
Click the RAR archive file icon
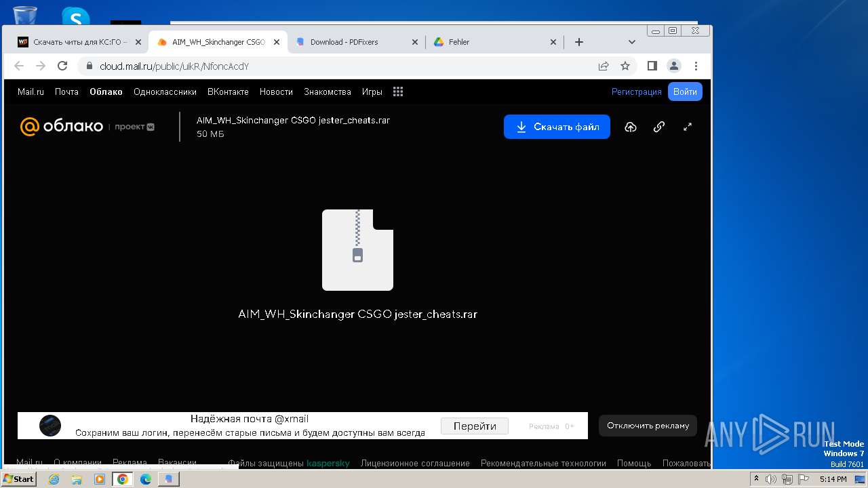click(357, 250)
